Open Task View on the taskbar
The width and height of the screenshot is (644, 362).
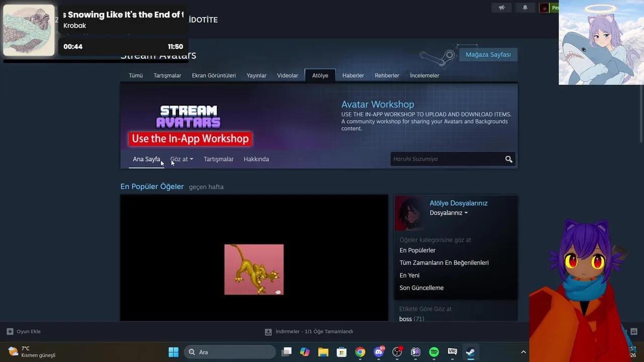pyautogui.click(x=286, y=352)
